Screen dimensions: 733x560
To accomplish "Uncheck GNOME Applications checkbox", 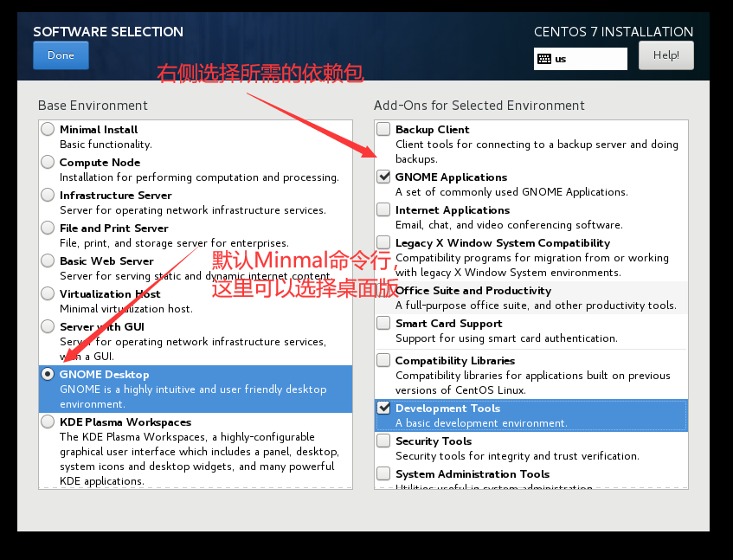I will (383, 177).
